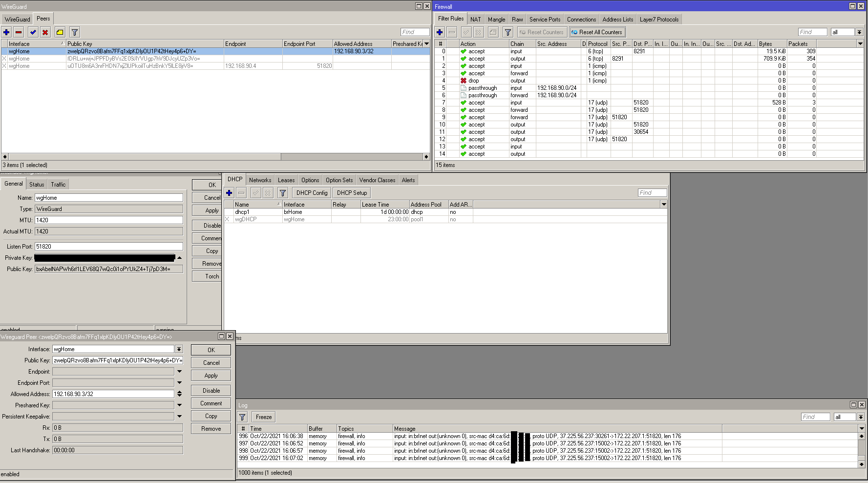Viewport: 868px width, 483px height.
Task: Click the Reset Counters button in Firewall
Action: click(542, 32)
